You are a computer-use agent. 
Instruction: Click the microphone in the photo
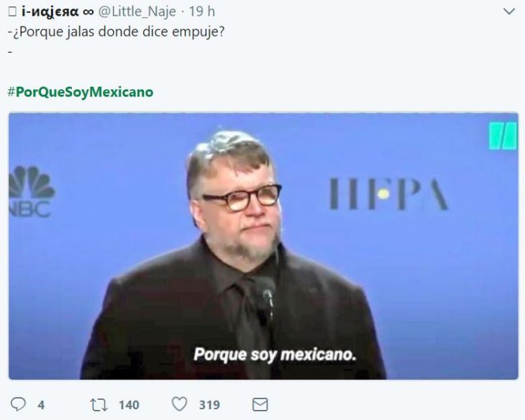[x=265, y=296]
